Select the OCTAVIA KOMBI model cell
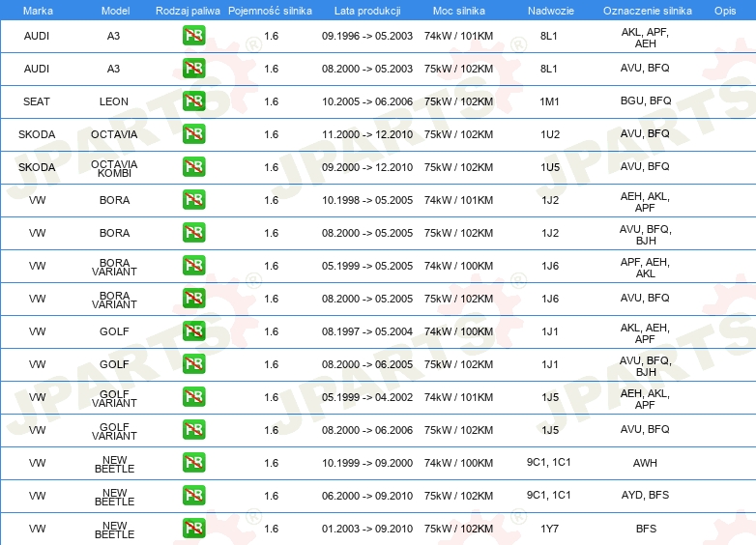 click(x=114, y=168)
